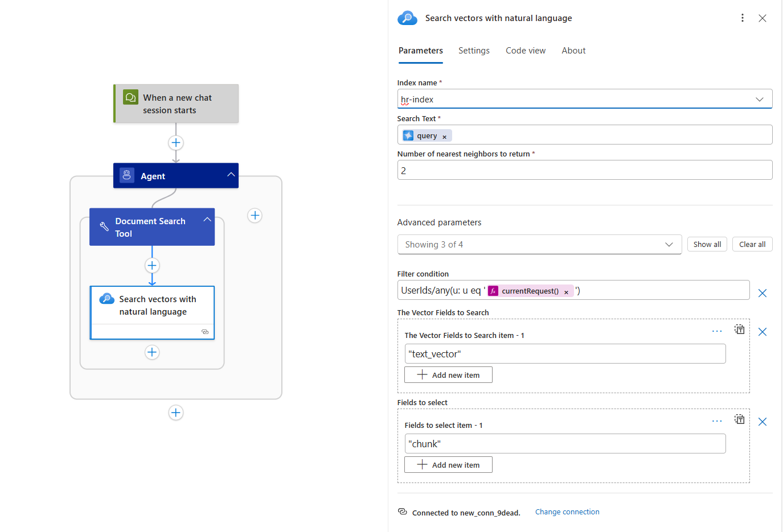
Task: Clear the Filter condition parameter
Action: point(762,292)
